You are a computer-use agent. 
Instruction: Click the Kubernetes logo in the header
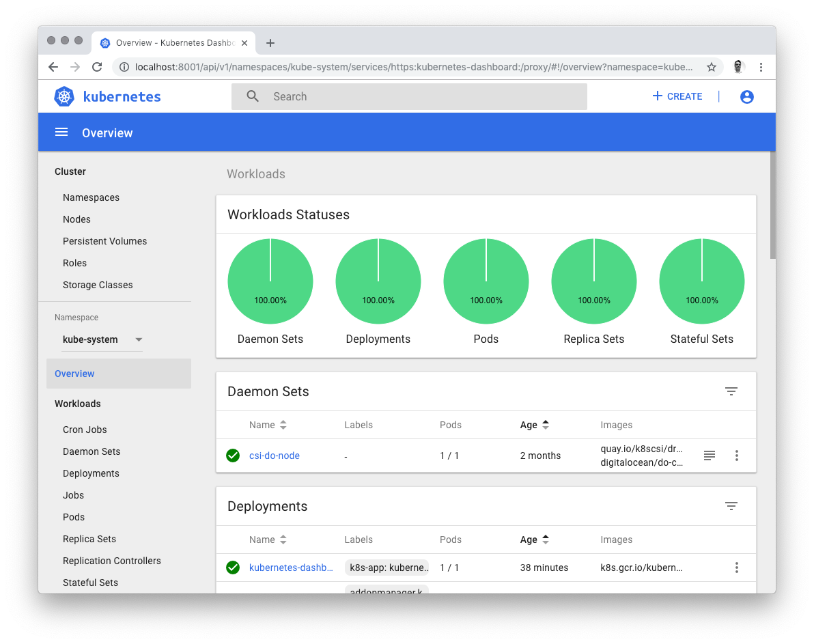(x=64, y=96)
